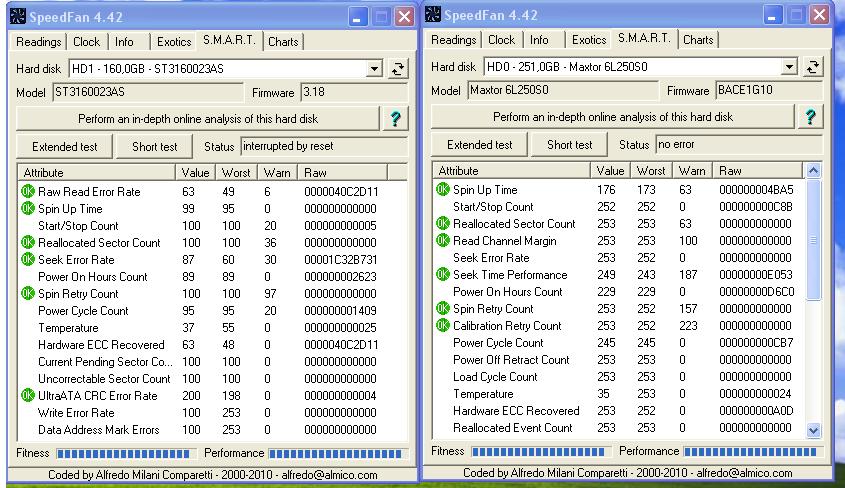Image resolution: width=845 pixels, height=488 pixels.
Task: Click the question mark help icon in right window
Action: coord(810,117)
